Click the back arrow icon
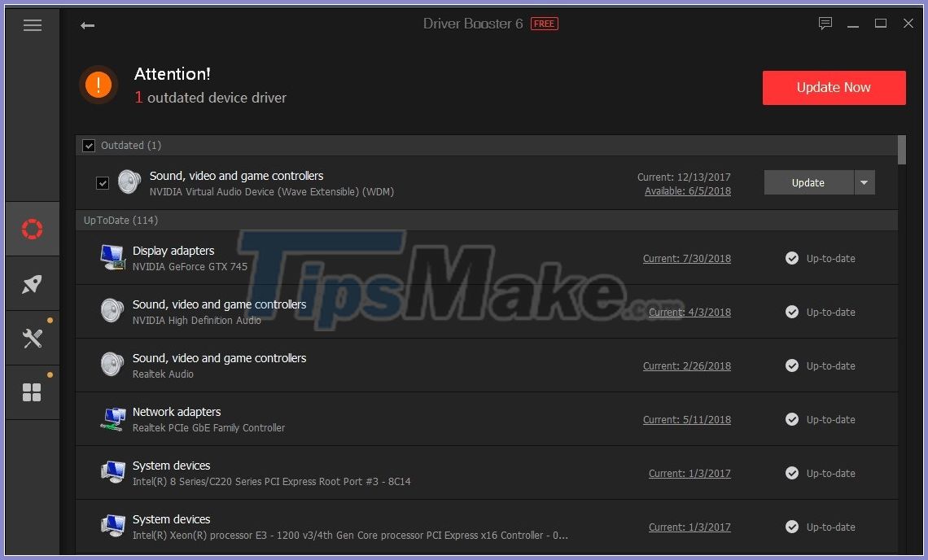Viewport: 928px width, 560px height. click(87, 25)
